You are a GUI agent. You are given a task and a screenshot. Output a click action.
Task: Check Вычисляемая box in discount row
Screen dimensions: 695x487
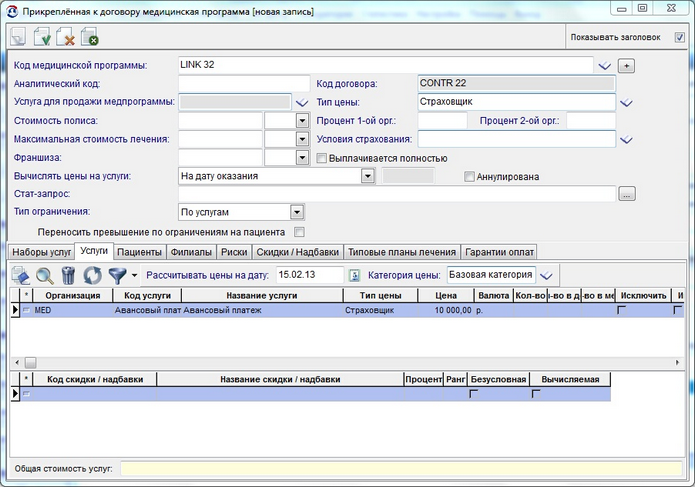(535, 393)
